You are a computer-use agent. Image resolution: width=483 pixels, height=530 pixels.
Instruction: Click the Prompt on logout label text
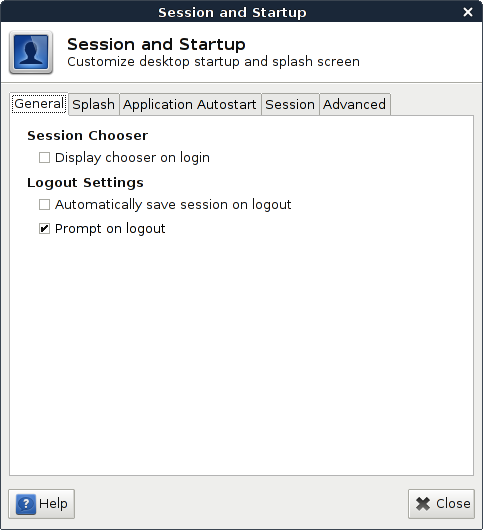pos(110,229)
